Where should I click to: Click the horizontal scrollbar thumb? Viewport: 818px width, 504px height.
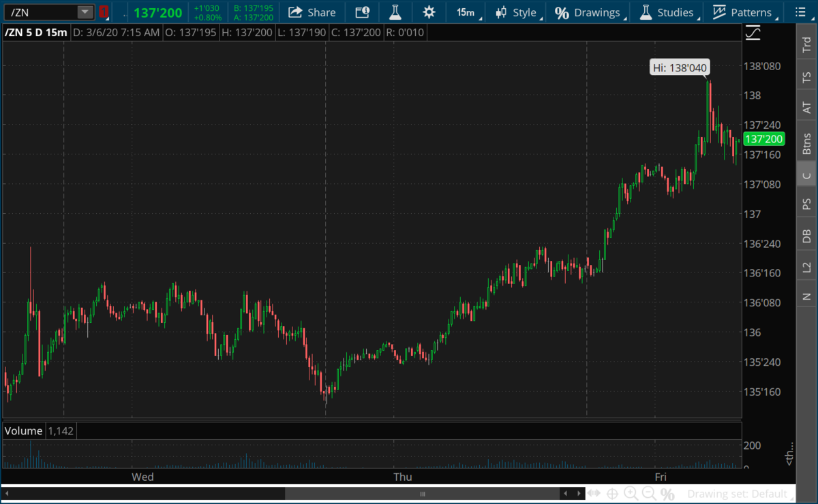click(423, 494)
